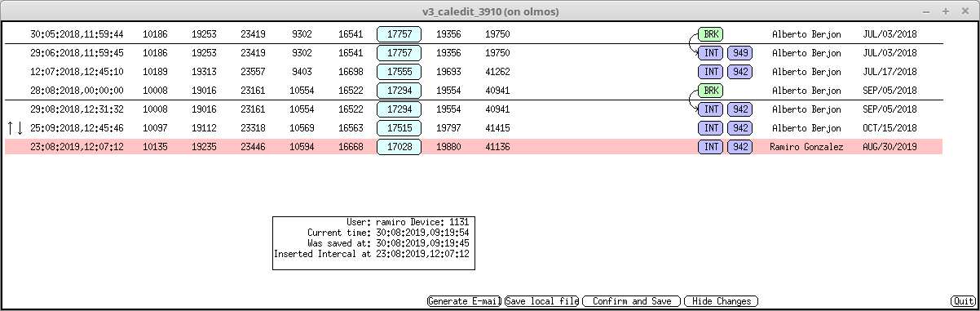980x311 pixels.
Task: Select the 17757 cell in the first row
Action: coord(399,34)
